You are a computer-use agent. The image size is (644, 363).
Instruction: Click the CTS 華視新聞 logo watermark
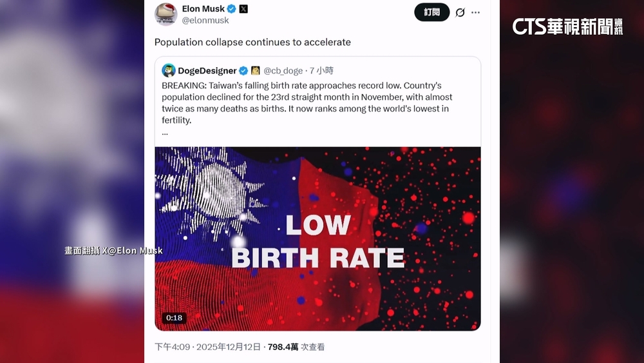coord(567,26)
